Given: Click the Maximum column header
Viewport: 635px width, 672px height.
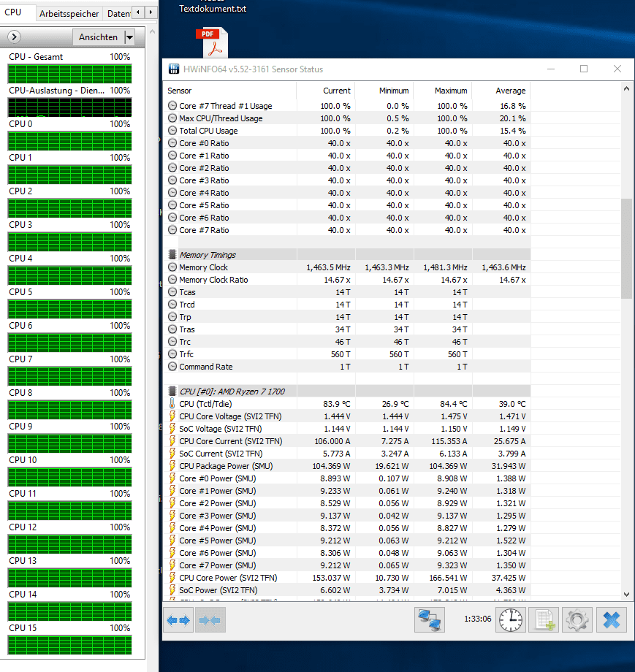Looking at the screenshot, I should 443,91.
